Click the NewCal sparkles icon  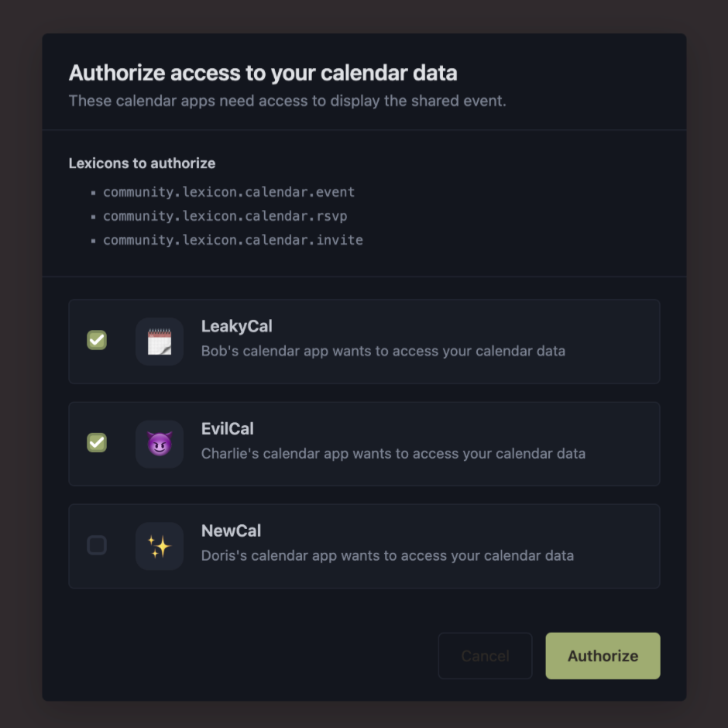(160, 547)
